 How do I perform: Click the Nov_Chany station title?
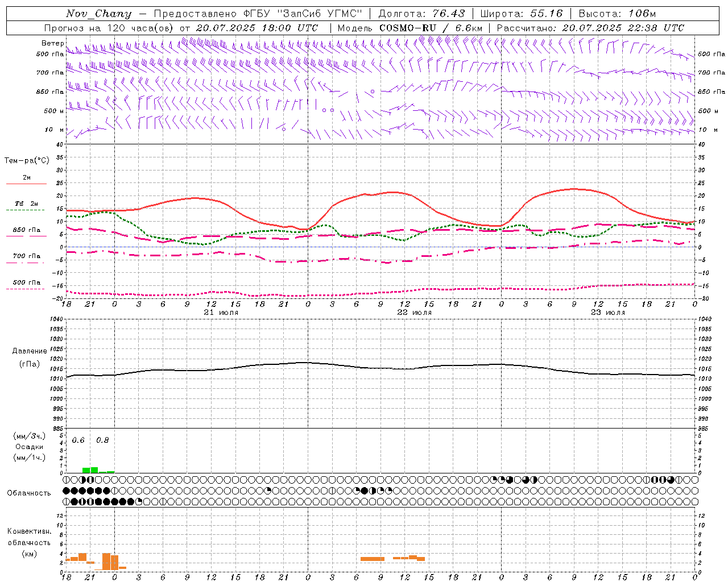[x=98, y=14]
